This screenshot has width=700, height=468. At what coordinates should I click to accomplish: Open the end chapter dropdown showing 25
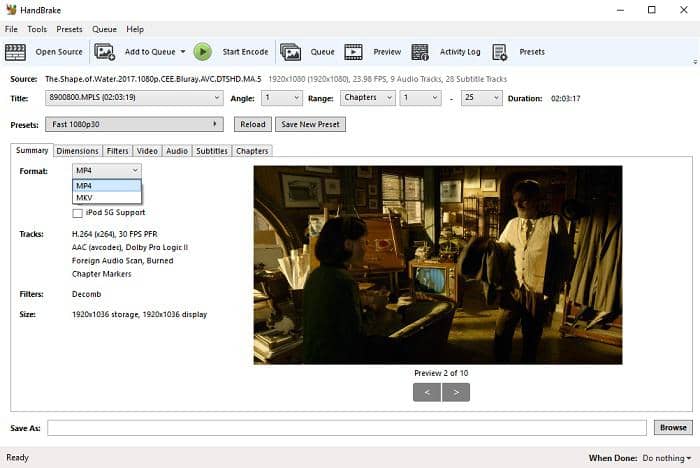coord(481,98)
